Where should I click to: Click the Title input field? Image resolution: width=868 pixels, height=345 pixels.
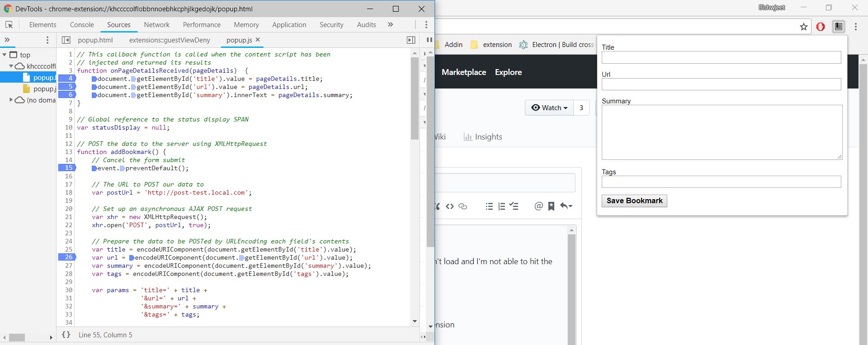pyautogui.click(x=721, y=57)
